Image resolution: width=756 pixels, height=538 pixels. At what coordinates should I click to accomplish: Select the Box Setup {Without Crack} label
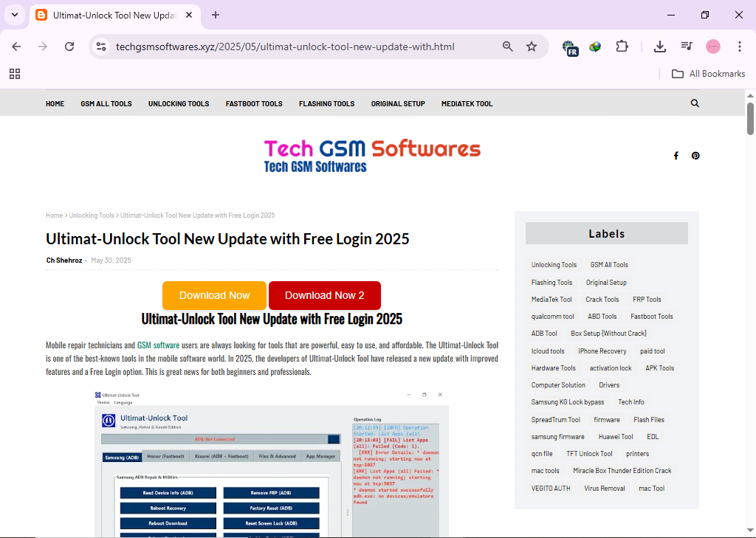(x=608, y=334)
